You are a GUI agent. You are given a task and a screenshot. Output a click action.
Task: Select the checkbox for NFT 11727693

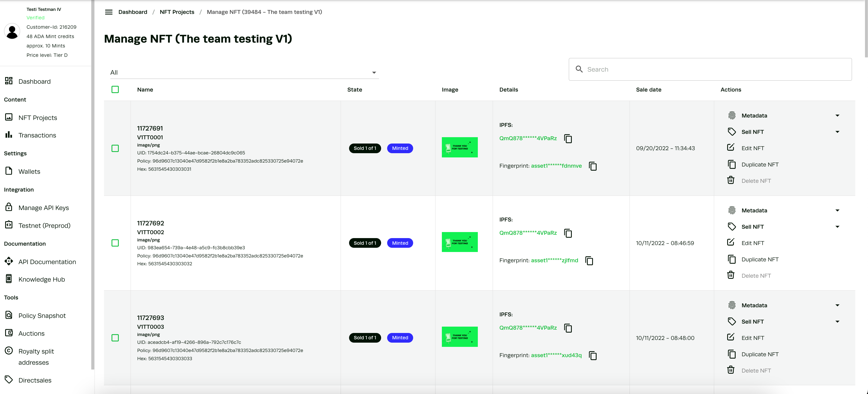115,338
